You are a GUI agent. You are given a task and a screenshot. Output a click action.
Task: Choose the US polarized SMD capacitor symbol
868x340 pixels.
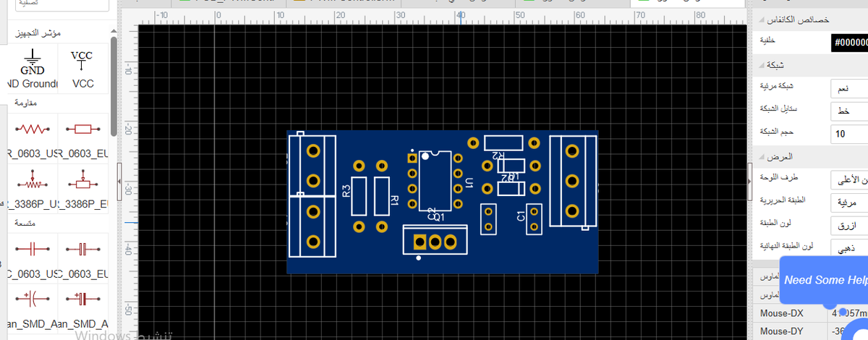(x=33, y=307)
